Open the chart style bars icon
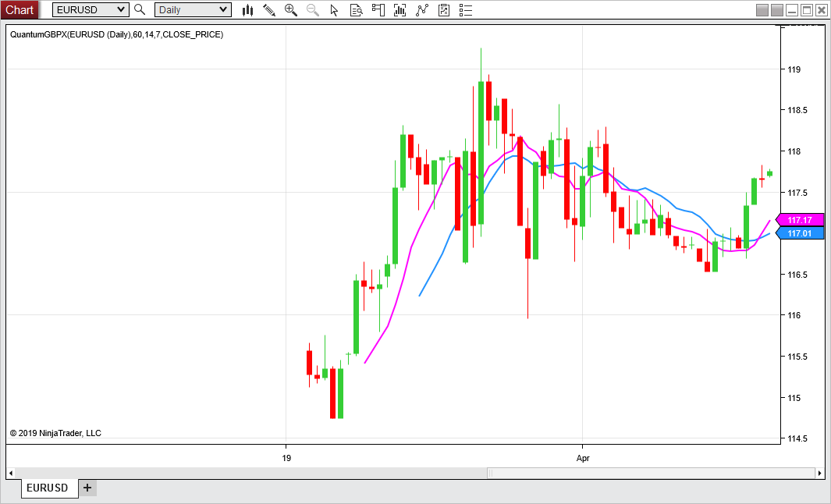This screenshot has width=831, height=504. tap(247, 9)
